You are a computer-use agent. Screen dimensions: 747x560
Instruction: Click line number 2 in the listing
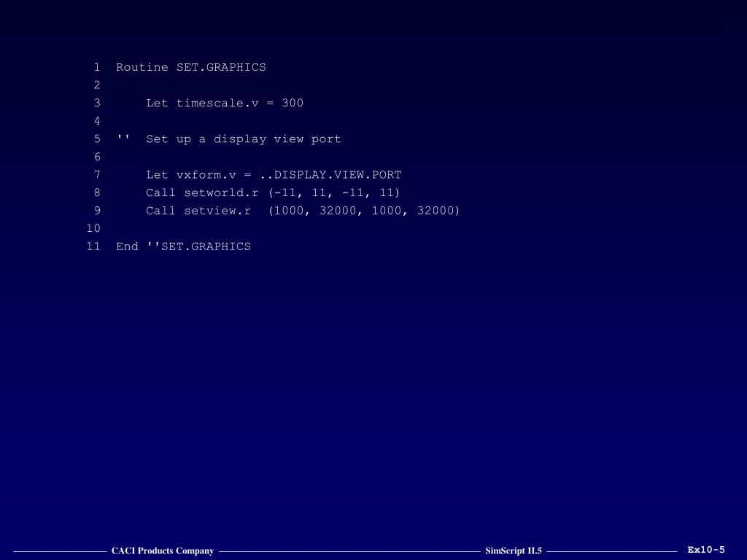tap(97, 85)
